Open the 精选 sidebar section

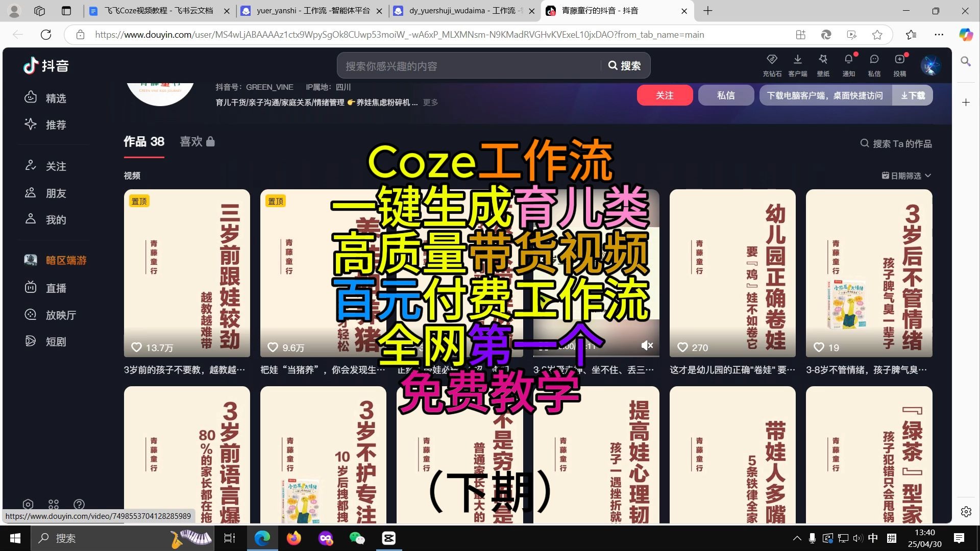46,97
